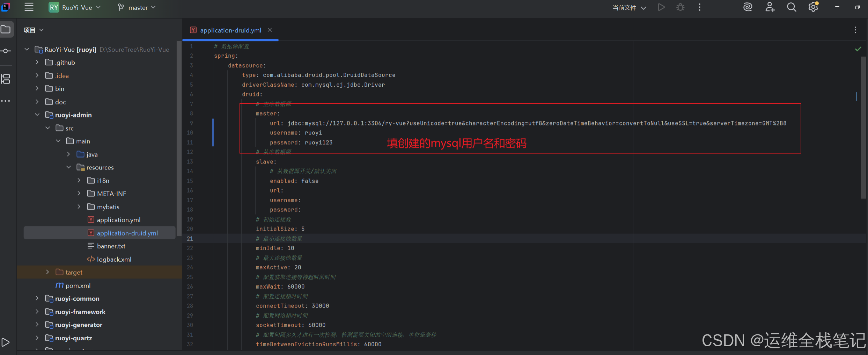The height and width of the screenshot is (355, 868).
Task: Open the Commit tool window icon
Action: pyautogui.click(x=6, y=51)
